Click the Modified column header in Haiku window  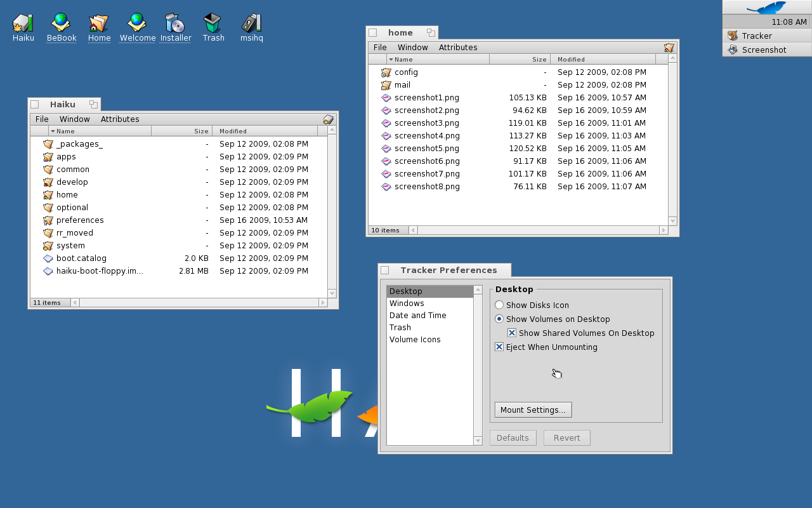pyautogui.click(x=265, y=131)
